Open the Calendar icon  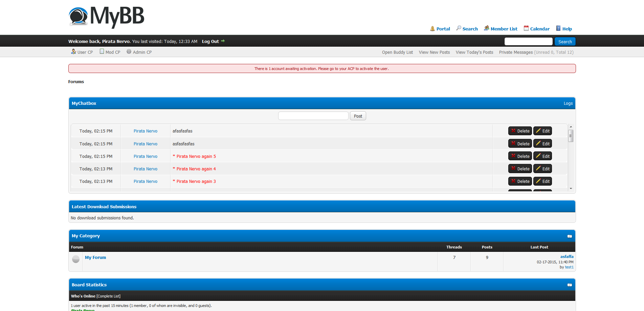tap(526, 28)
